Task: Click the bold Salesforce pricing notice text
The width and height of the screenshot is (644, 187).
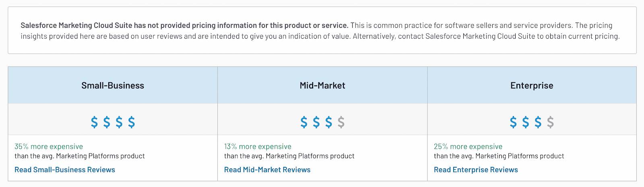Action: click(x=184, y=25)
